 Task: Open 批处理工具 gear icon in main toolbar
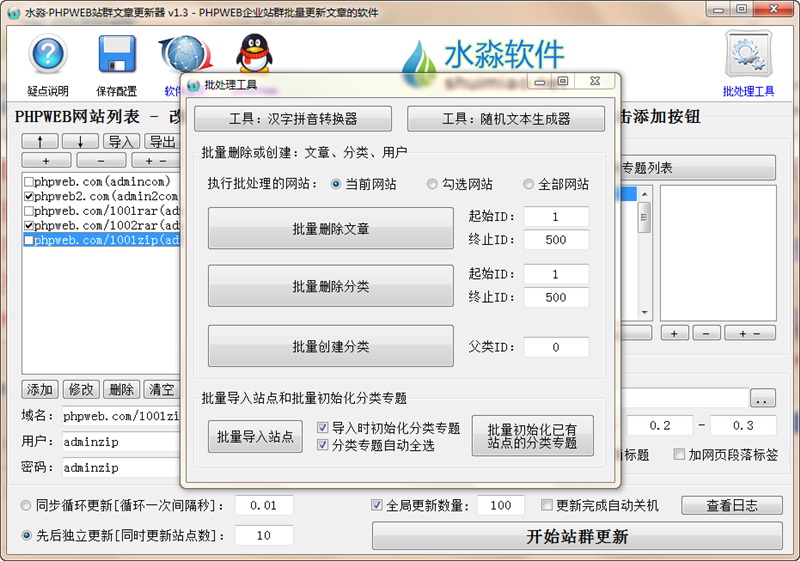[748, 55]
